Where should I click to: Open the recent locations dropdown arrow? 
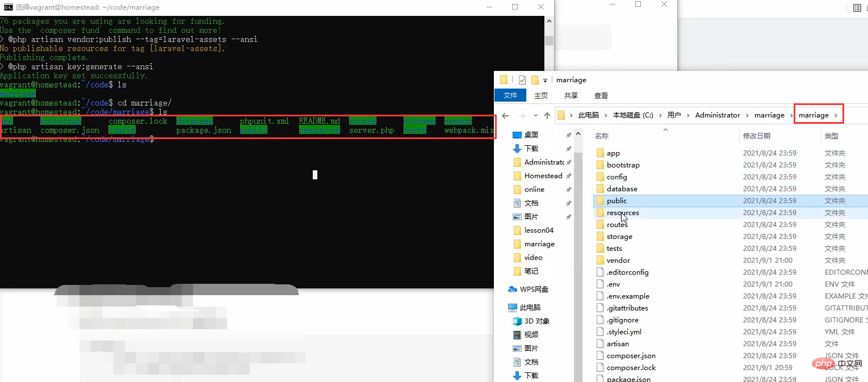point(535,115)
